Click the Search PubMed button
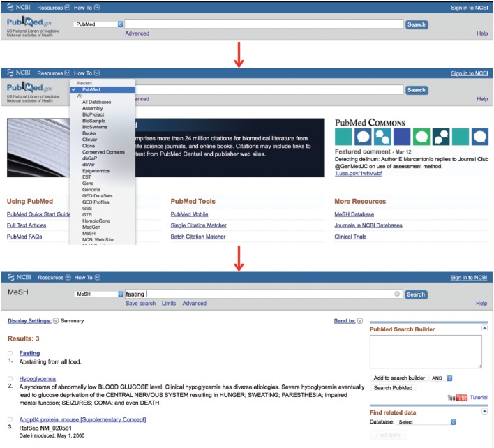 tap(393, 388)
